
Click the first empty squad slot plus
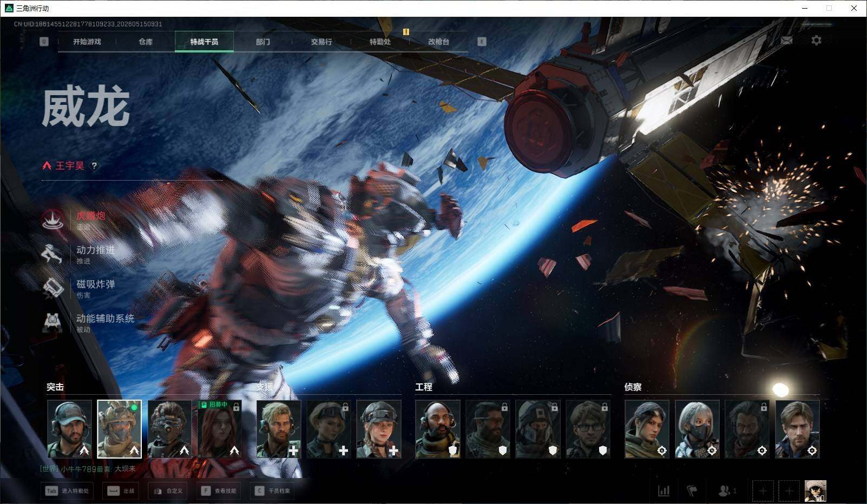click(x=763, y=491)
